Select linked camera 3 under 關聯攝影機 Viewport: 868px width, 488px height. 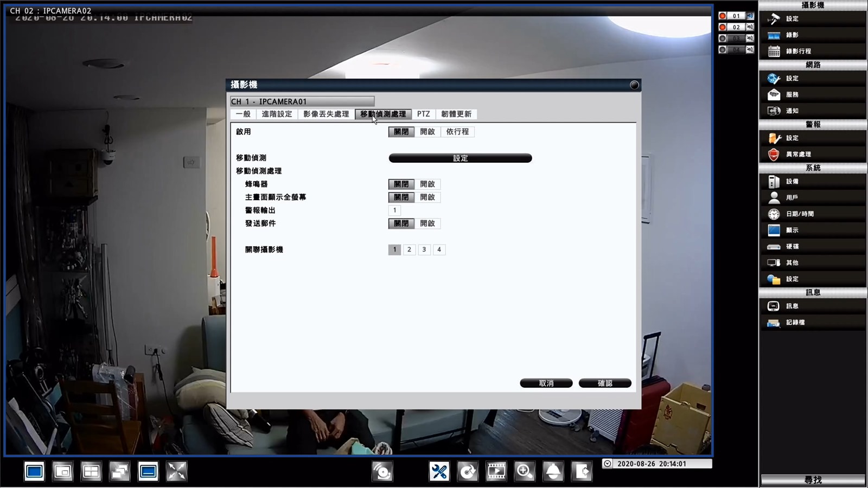point(424,249)
